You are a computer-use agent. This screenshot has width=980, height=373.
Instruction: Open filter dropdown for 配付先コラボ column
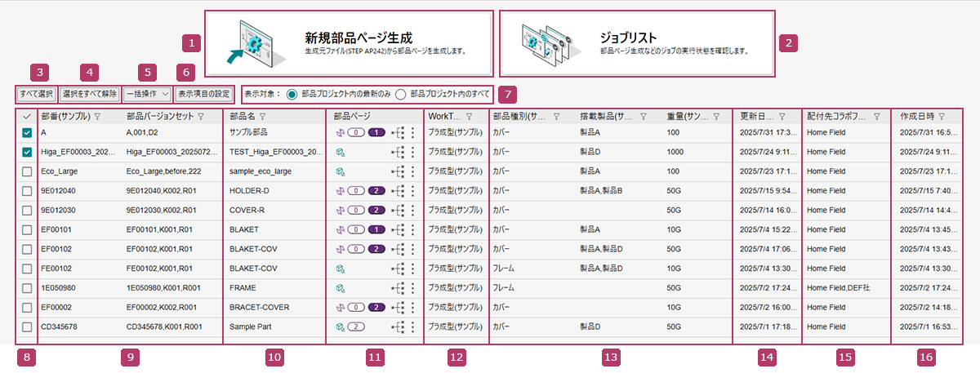[876, 118]
